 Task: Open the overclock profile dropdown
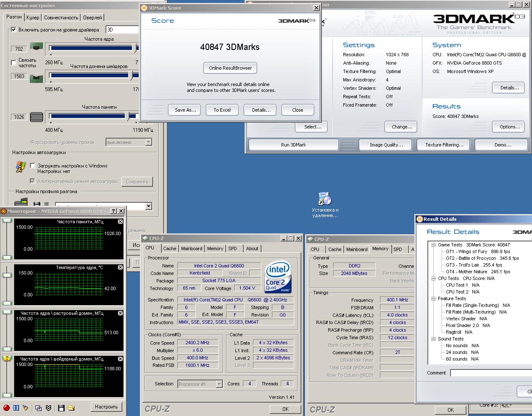[104, 206]
